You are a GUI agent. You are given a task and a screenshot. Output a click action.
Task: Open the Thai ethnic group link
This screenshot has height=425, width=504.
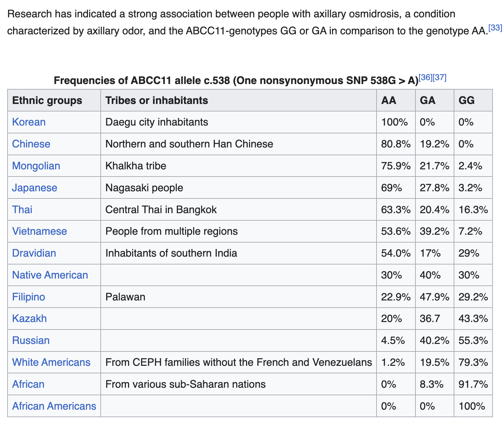coord(22,209)
